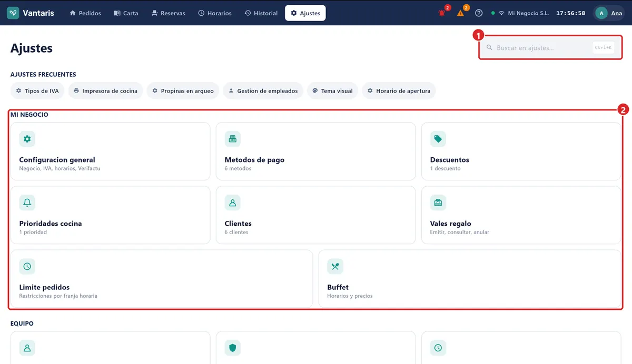
Task: Click the Prioridades cocina bell icon
Action: click(27, 203)
